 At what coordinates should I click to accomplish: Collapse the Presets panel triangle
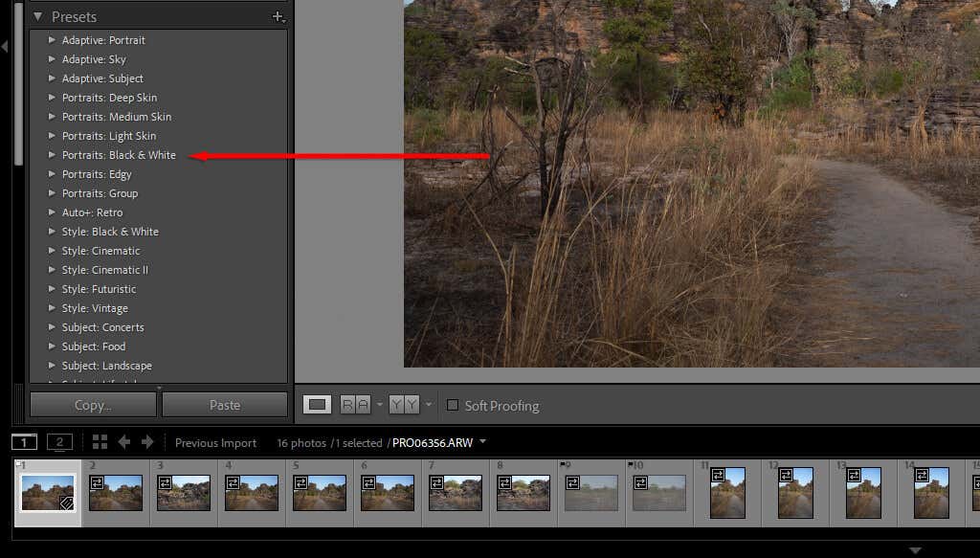tap(37, 16)
